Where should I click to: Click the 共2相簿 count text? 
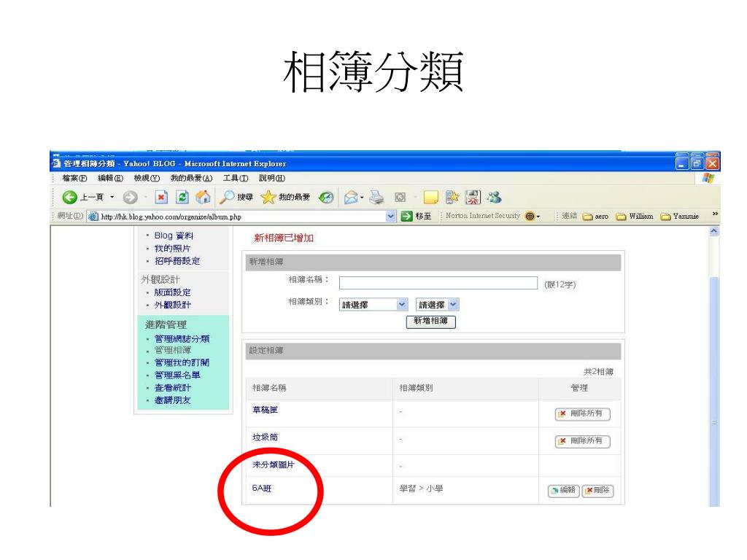[x=598, y=371]
